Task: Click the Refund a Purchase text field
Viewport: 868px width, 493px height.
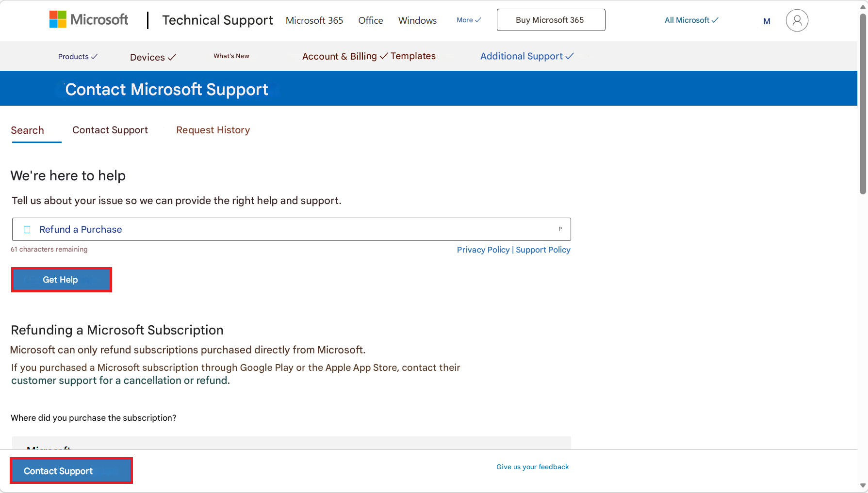Action: coord(291,229)
